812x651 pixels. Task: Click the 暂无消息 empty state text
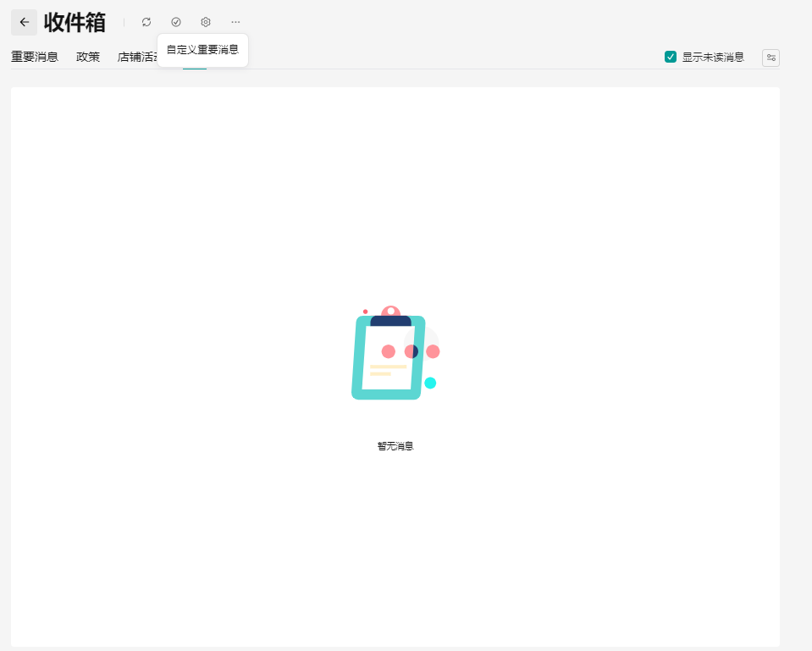(395, 446)
